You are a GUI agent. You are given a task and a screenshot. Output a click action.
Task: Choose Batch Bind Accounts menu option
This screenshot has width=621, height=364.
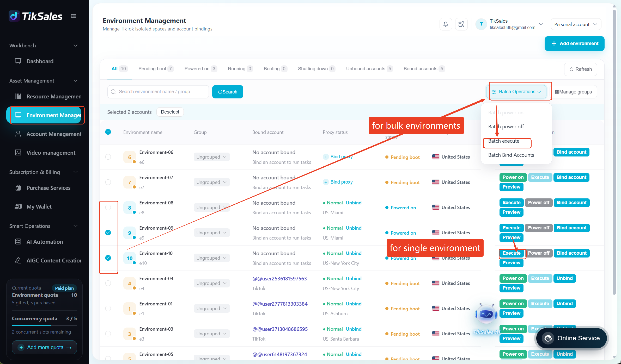(511, 155)
